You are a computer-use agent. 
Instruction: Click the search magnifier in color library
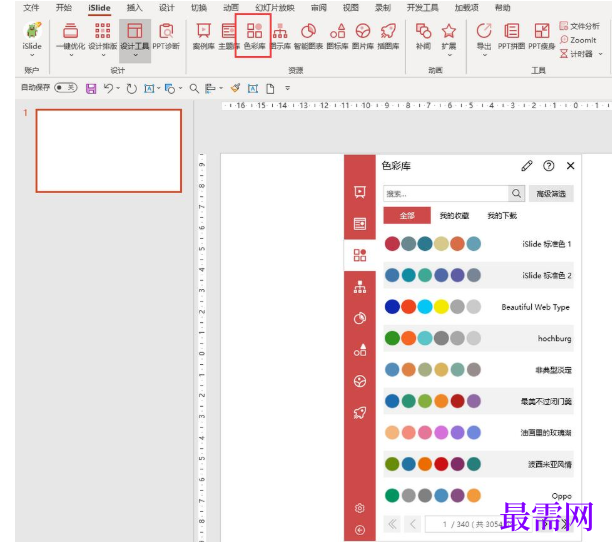(x=516, y=194)
